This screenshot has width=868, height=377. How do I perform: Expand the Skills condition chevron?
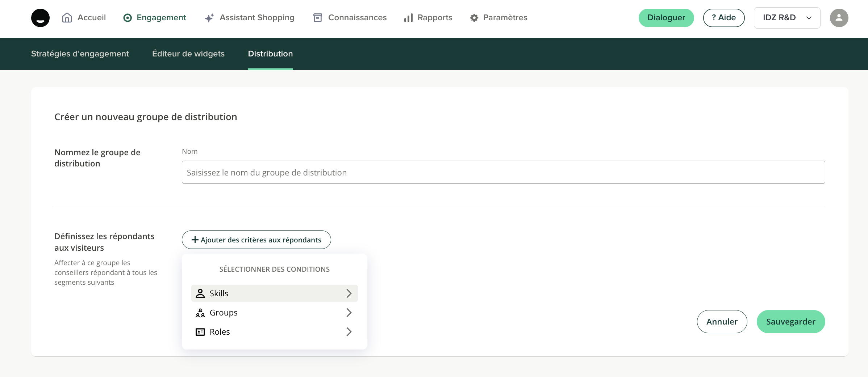pos(349,293)
